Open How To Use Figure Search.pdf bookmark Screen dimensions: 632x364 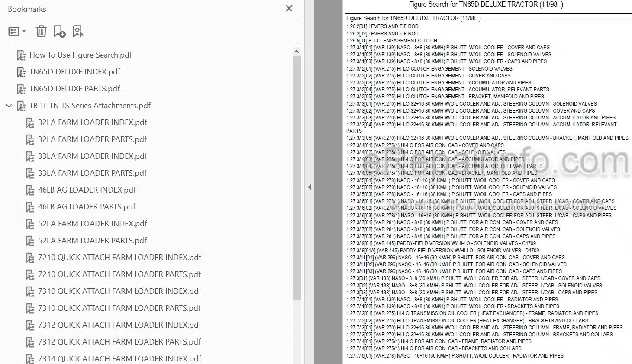[x=81, y=55]
